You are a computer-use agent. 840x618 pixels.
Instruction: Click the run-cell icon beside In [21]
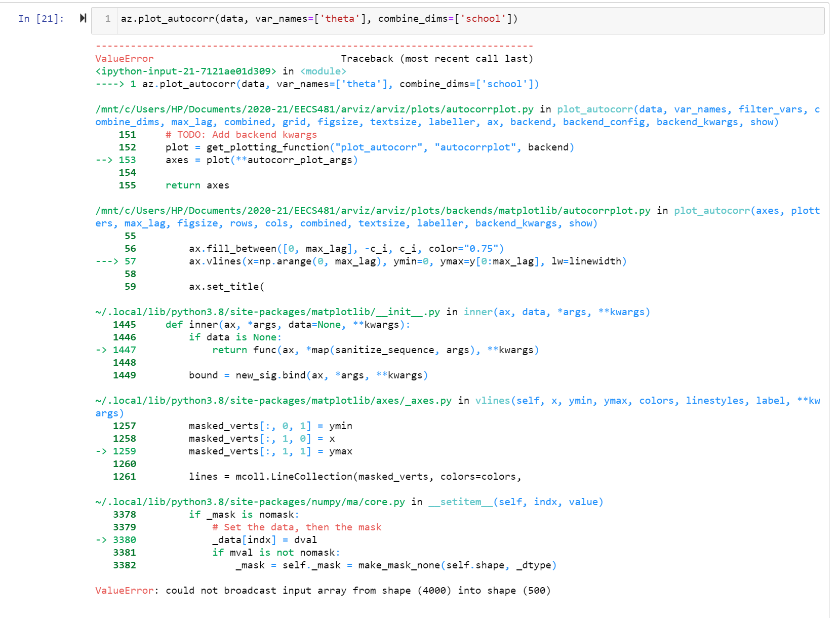82,18
